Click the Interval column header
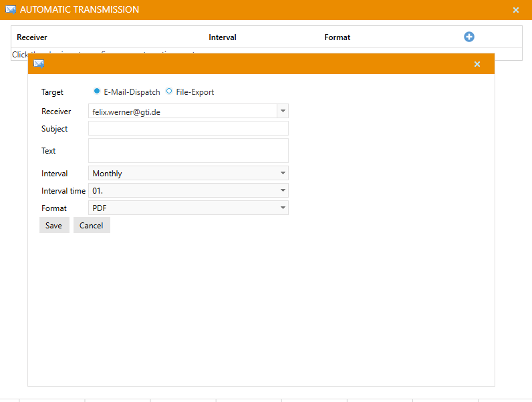Screen dimensions: 532x402 click(223, 37)
